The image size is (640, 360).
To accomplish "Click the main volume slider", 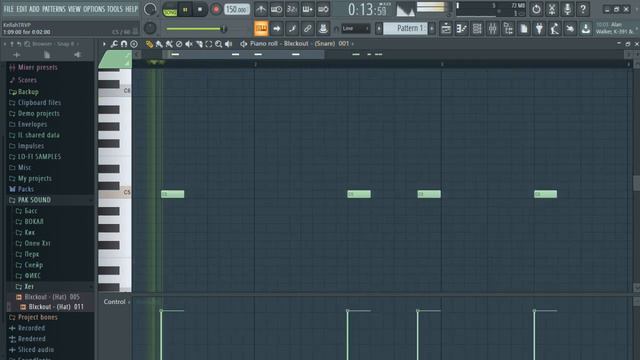I will tap(196, 29).
